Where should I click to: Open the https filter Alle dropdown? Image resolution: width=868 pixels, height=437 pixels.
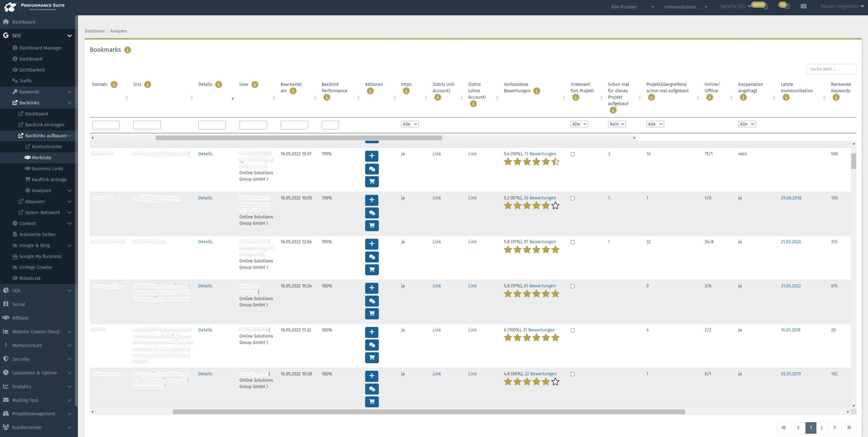tap(410, 124)
